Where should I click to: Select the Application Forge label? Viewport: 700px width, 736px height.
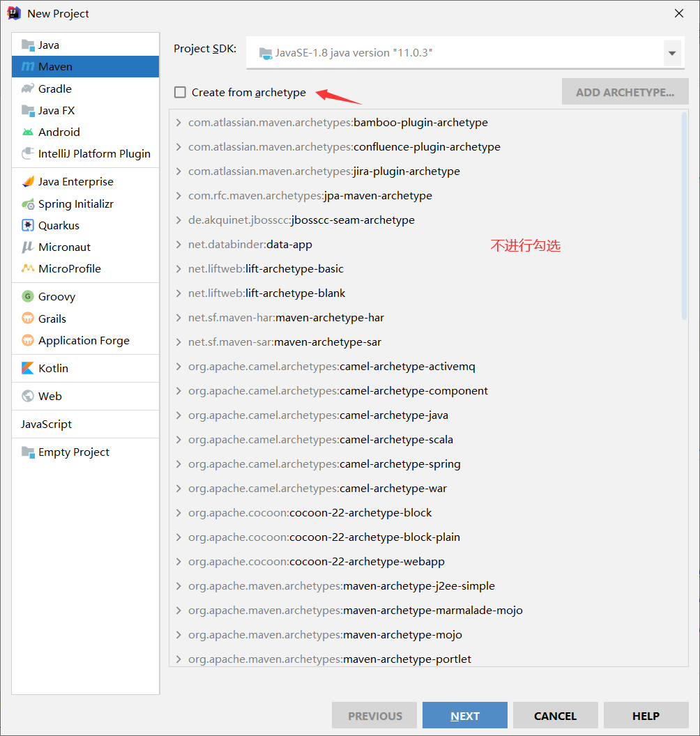click(84, 340)
